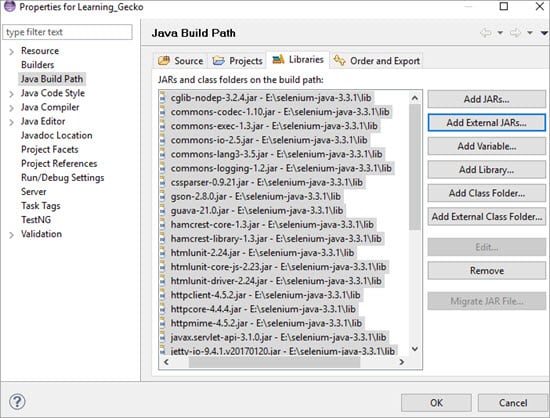Expand the Java Code Style node
The image size is (550, 418).
(x=11, y=94)
